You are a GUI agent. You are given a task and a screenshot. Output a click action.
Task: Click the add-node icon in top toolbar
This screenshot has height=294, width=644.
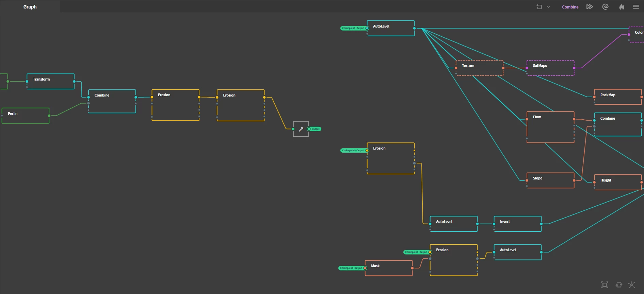[539, 7]
